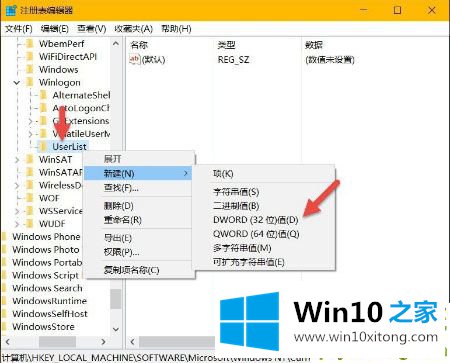Select the WiFiDirectAPI folder icon
The height and width of the screenshot is (363, 450).
coord(30,57)
